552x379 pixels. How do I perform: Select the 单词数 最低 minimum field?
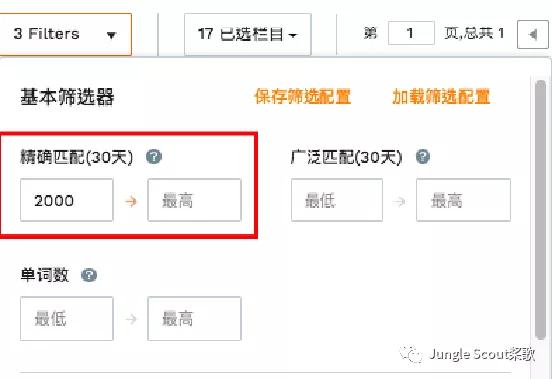67,318
